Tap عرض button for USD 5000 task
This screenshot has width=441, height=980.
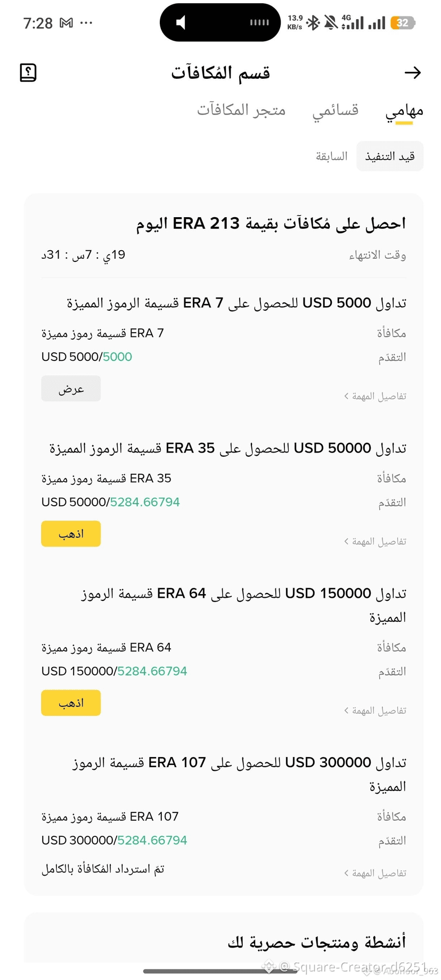tap(71, 389)
